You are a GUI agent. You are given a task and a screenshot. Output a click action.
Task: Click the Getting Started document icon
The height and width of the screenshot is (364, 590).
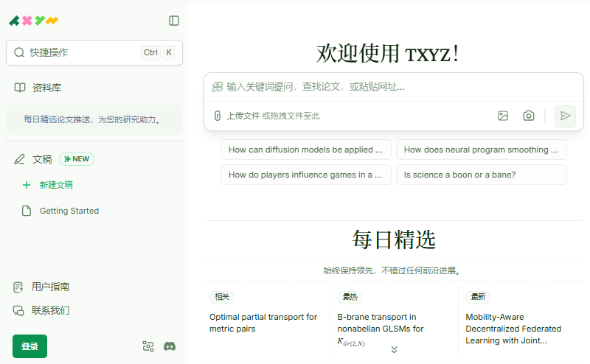pos(27,211)
